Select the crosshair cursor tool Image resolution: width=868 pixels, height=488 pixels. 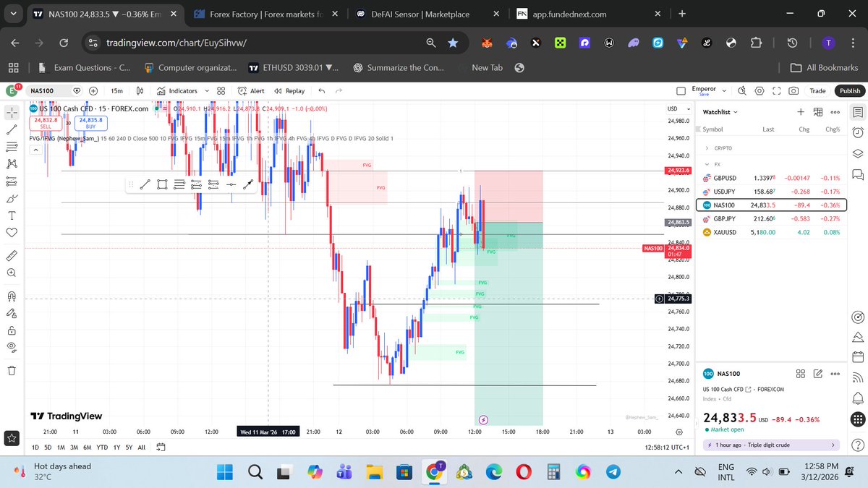(12, 112)
